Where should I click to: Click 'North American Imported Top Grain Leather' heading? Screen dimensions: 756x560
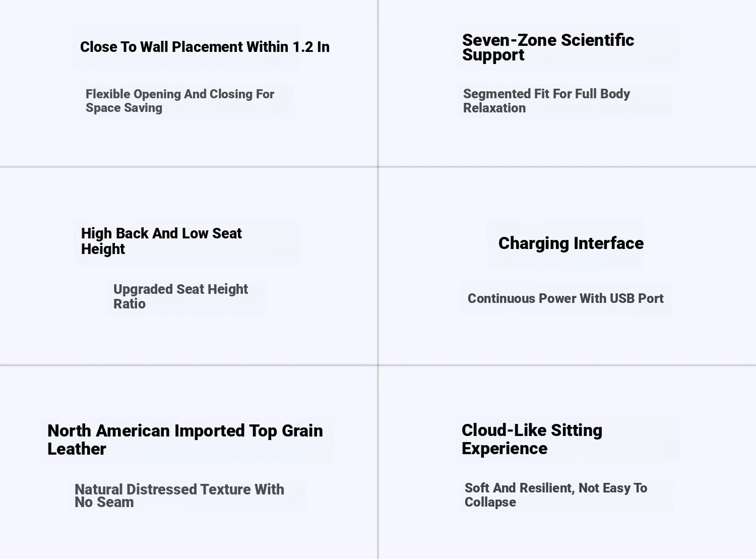[x=185, y=440]
